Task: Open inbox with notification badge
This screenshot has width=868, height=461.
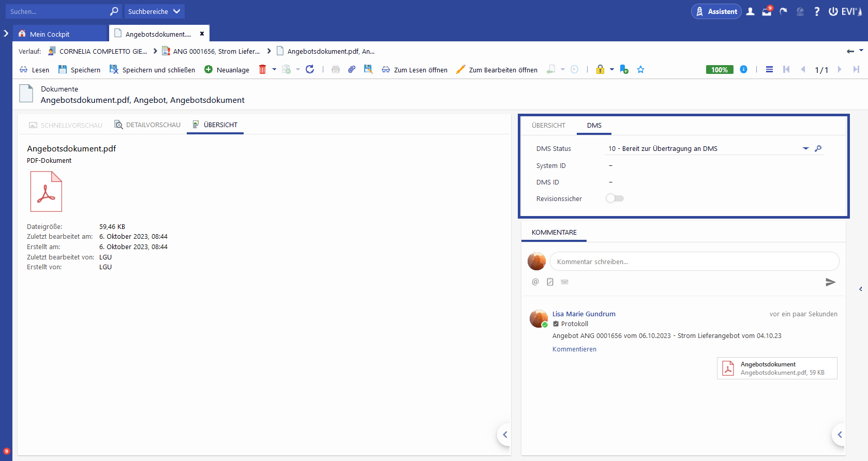Action: [x=767, y=11]
